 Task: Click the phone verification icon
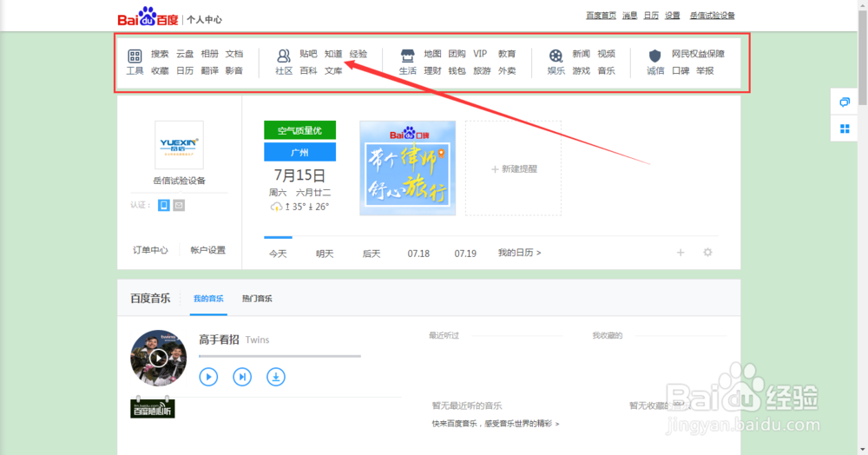[164, 206]
